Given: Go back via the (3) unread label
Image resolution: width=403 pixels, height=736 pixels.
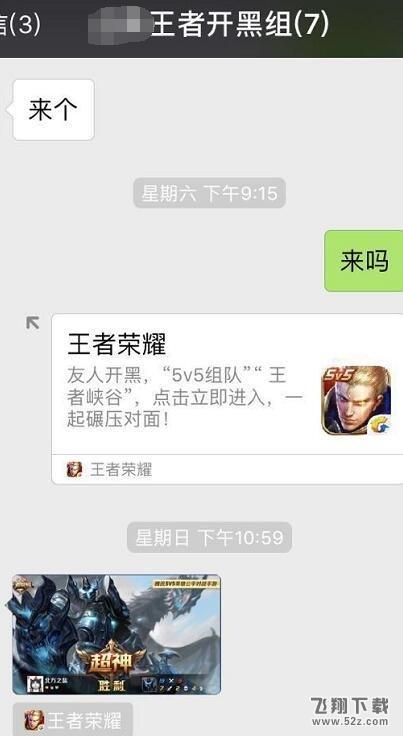Looking at the screenshot, I should [x=20, y=24].
